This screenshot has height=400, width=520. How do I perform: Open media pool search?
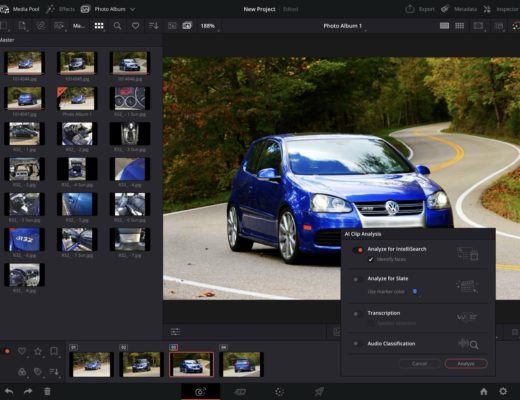[117, 26]
